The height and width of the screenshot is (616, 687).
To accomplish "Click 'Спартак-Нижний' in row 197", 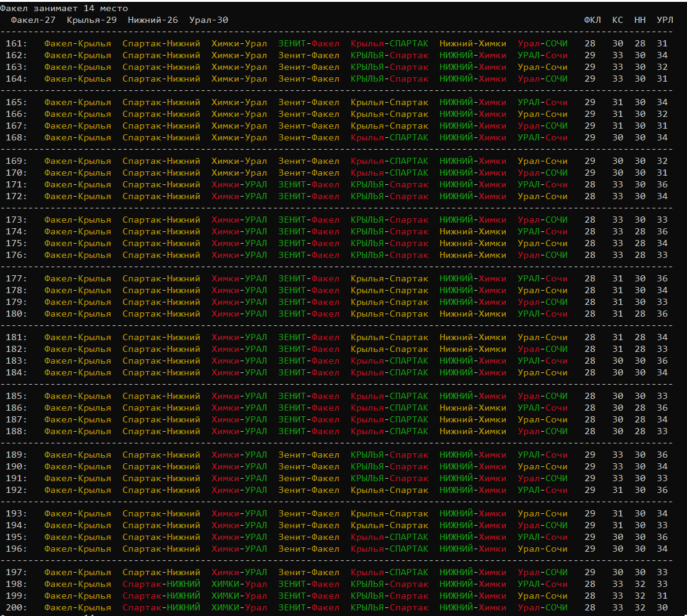I will [161, 573].
